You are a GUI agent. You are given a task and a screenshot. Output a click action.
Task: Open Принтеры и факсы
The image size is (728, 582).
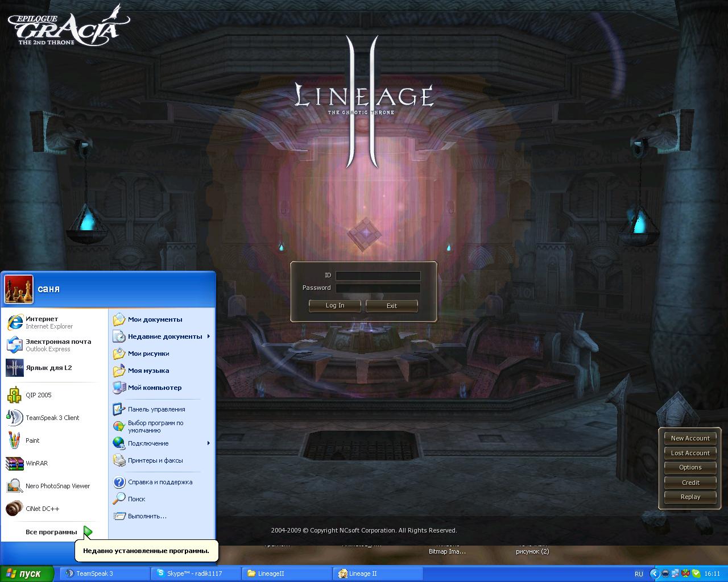(162, 460)
